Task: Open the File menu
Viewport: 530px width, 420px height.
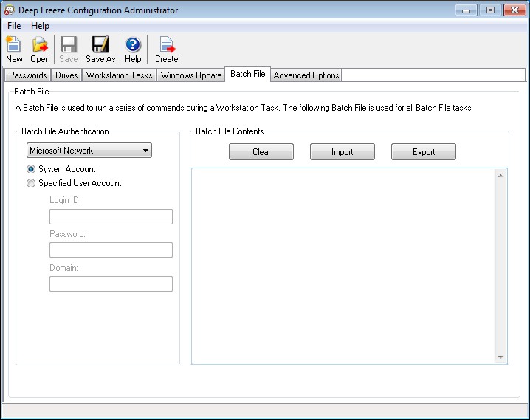Action: click(14, 26)
